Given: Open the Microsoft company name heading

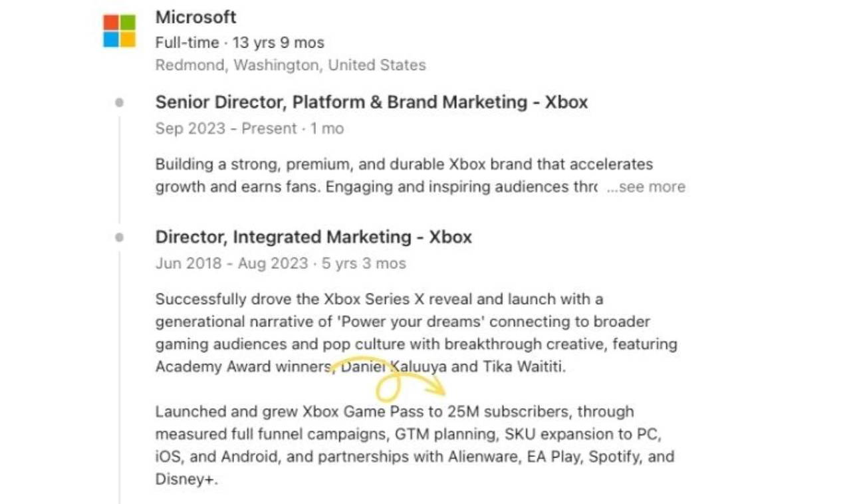Looking at the screenshot, I should [x=195, y=17].
